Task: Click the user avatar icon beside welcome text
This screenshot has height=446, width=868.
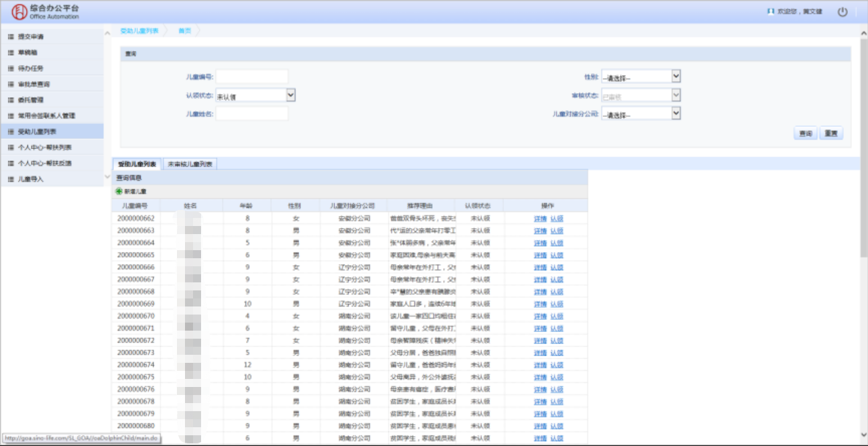Action: coord(771,12)
